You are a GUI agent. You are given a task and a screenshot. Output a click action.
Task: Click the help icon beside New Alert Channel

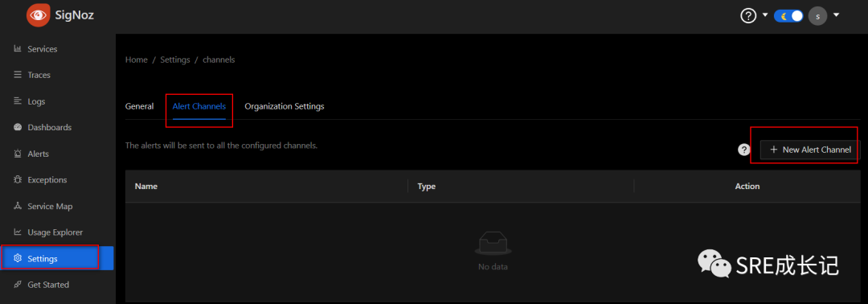(x=744, y=150)
